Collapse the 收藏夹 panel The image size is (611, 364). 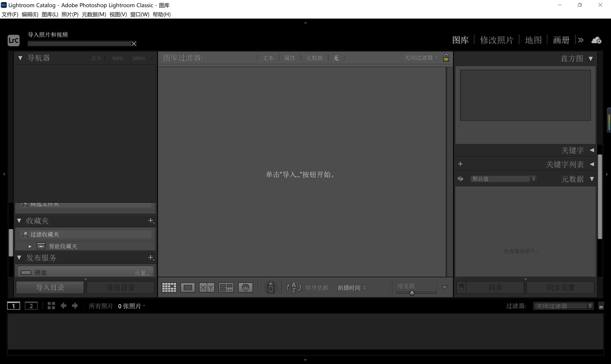point(19,220)
